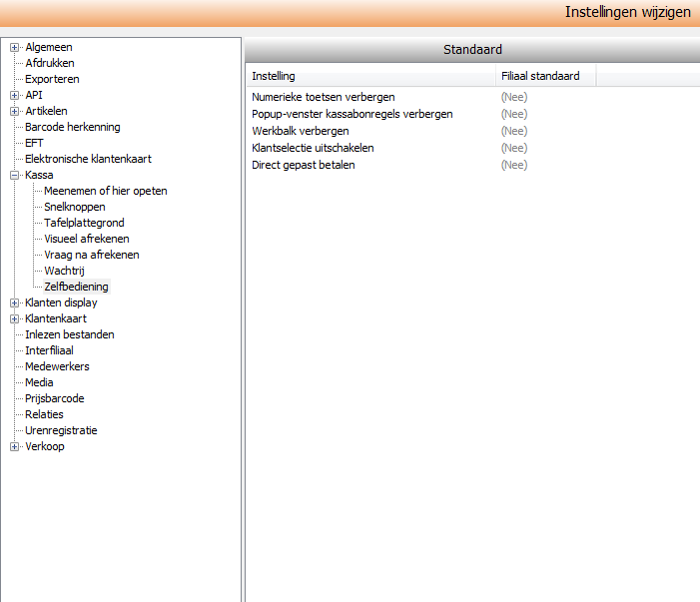Select Klantselectie uitschakelen setting row
The height and width of the screenshot is (602, 700).
(x=313, y=148)
